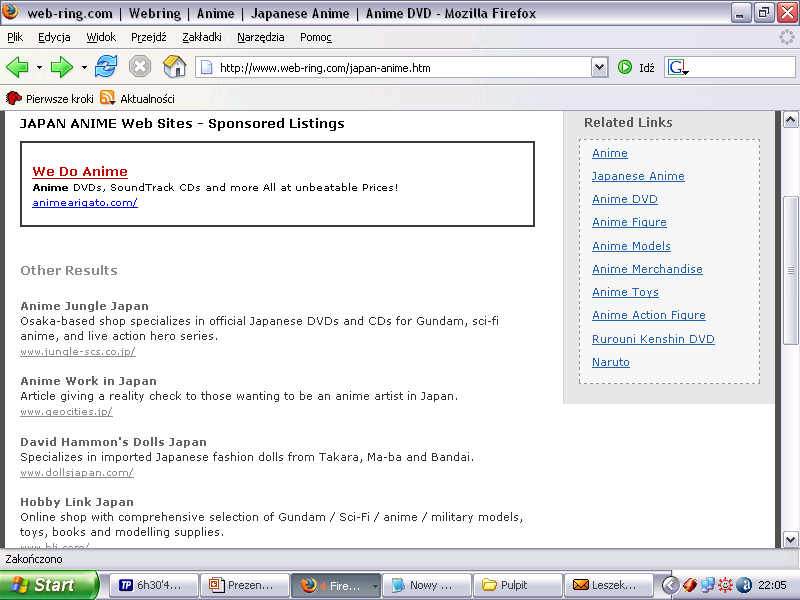
Task: Click the Anime related link
Action: tap(610, 153)
